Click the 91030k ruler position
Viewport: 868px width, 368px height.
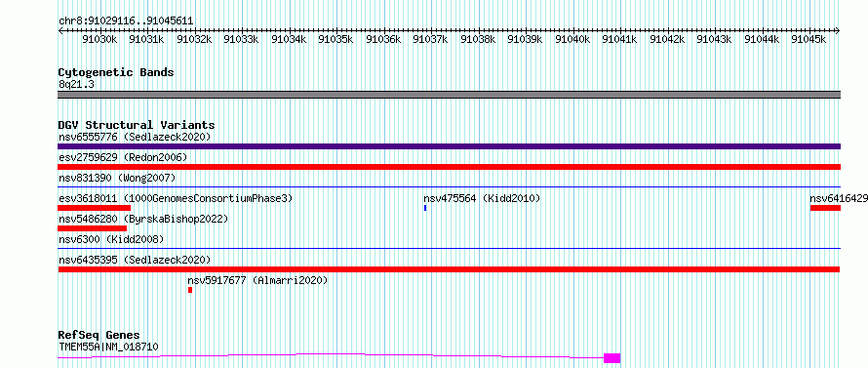tap(99, 39)
